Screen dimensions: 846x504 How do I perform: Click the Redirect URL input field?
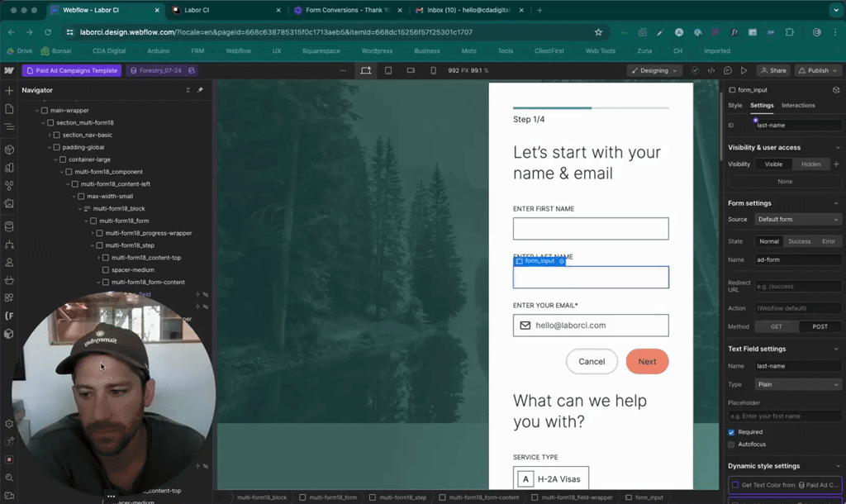point(797,285)
